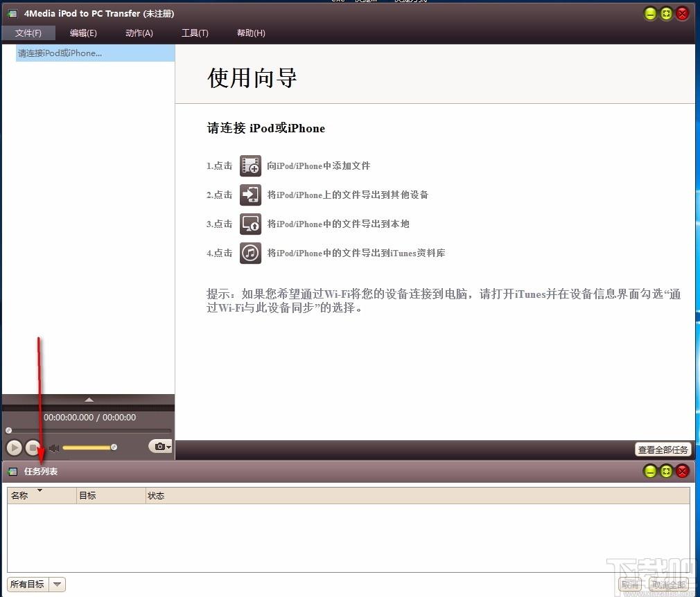Click the 4Media app icon in the title bar
This screenshot has height=597, width=700.
[12, 14]
